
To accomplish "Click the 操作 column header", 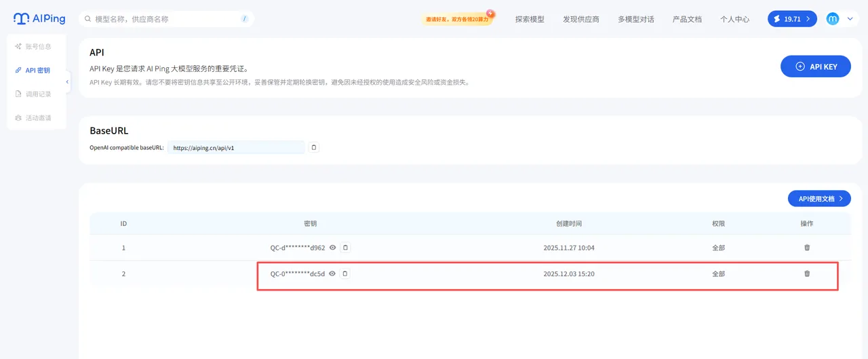I will click(x=807, y=223).
